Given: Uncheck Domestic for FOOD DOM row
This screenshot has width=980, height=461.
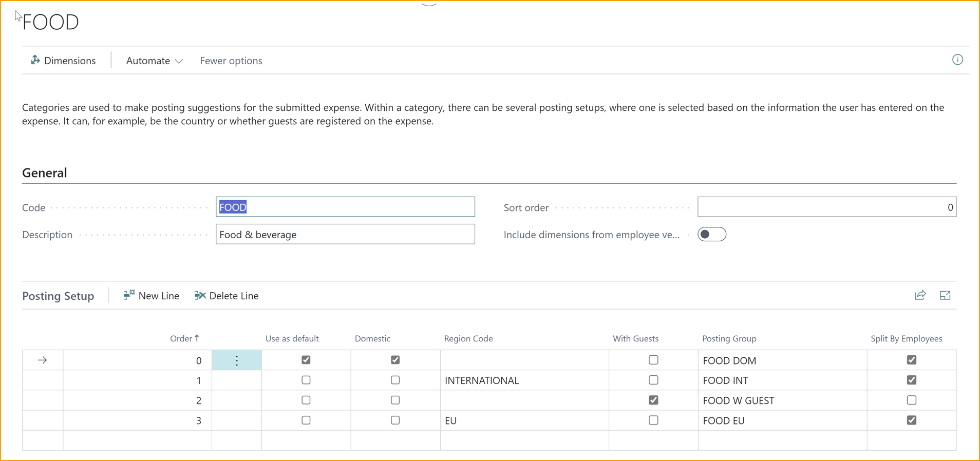Looking at the screenshot, I should [395, 360].
